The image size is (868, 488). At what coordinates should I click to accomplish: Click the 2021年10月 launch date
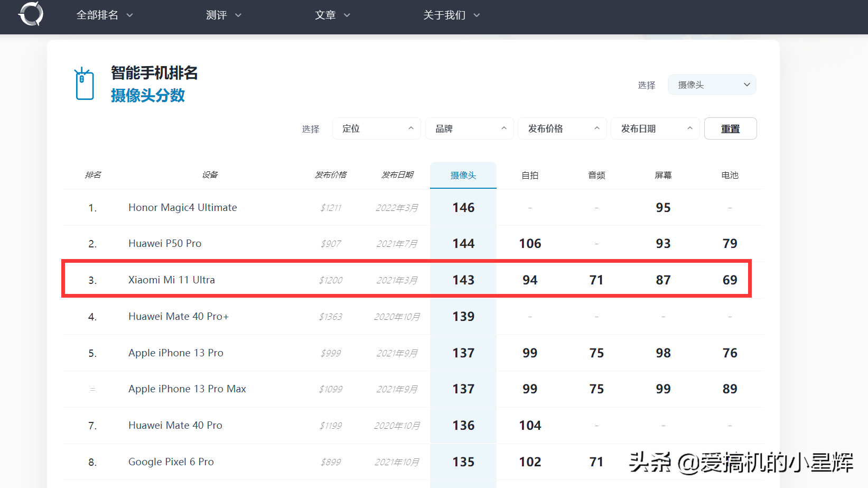tap(397, 462)
